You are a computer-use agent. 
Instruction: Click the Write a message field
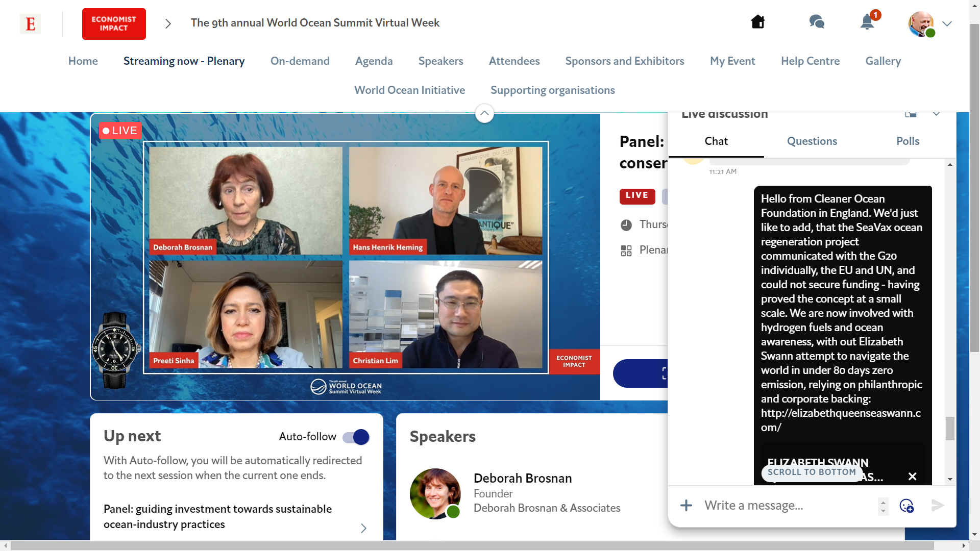789,506
